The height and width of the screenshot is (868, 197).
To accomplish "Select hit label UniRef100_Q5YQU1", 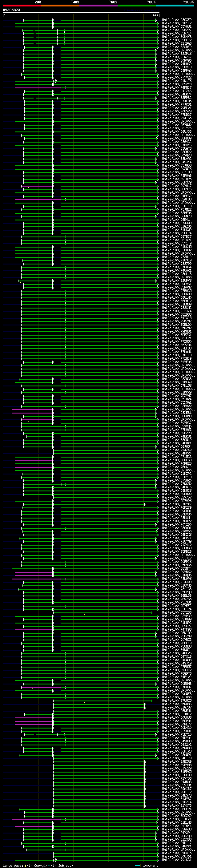I will (x=177, y=27).
